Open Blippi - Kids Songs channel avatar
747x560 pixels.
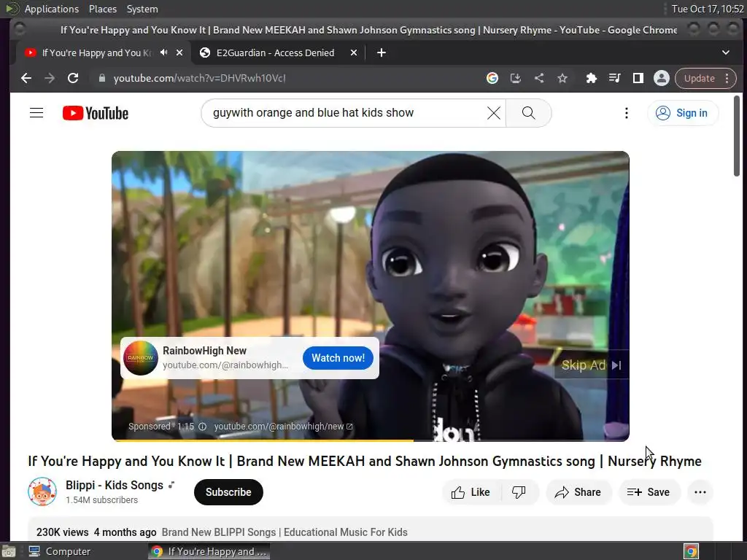[42, 491]
